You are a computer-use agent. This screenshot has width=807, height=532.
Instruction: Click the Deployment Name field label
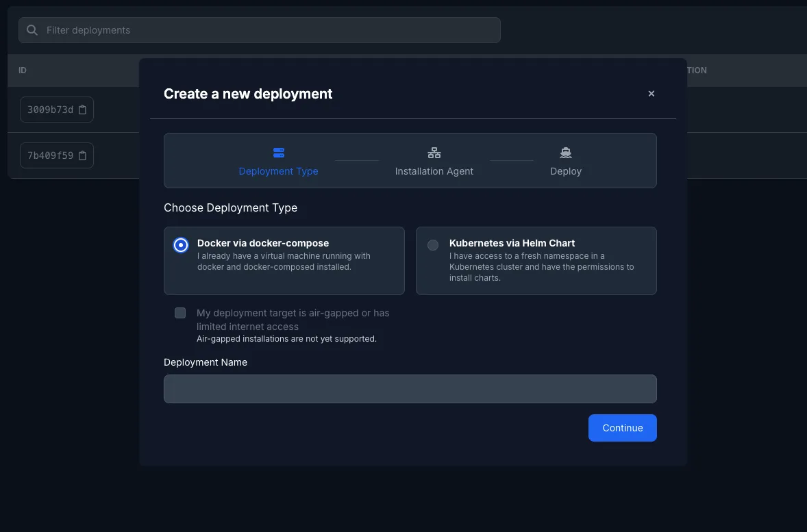pos(206,362)
